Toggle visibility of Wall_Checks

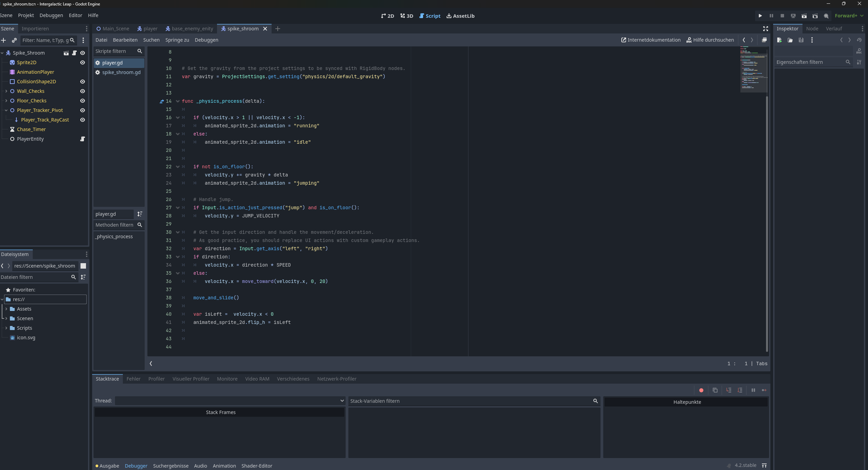(82, 91)
